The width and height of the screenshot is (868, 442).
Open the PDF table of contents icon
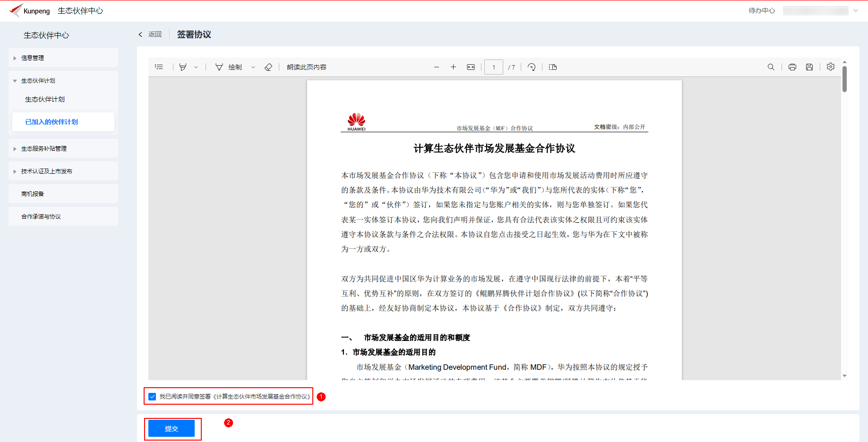click(x=159, y=67)
